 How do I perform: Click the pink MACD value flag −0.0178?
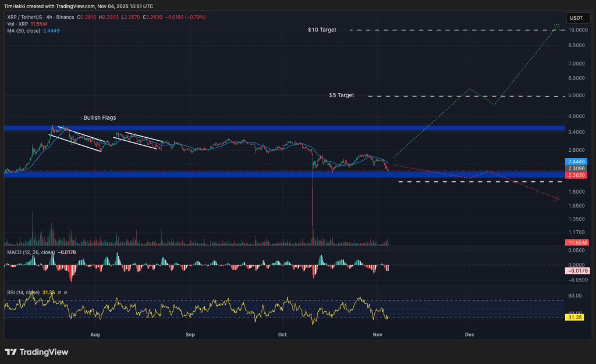tap(578, 270)
